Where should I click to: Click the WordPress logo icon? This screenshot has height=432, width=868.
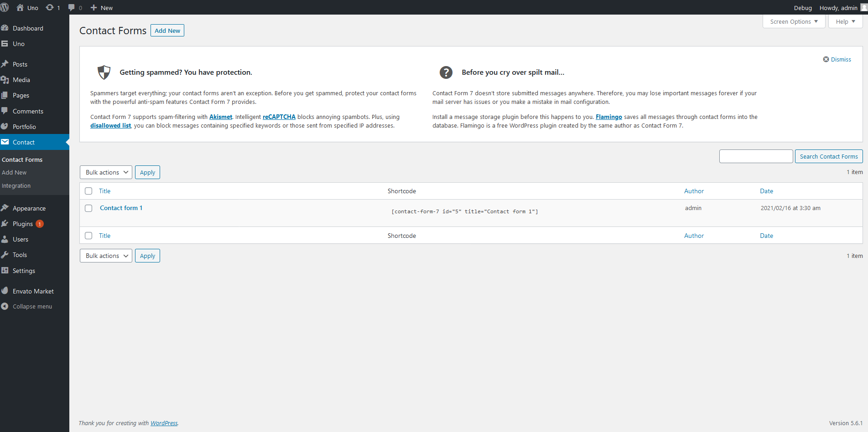coord(5,7)
